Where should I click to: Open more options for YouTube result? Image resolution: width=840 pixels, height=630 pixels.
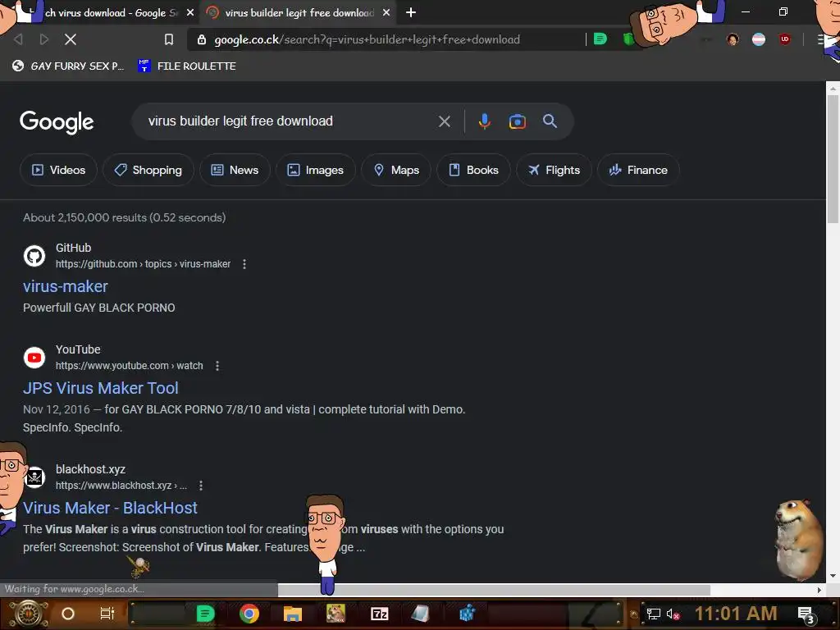217,366
